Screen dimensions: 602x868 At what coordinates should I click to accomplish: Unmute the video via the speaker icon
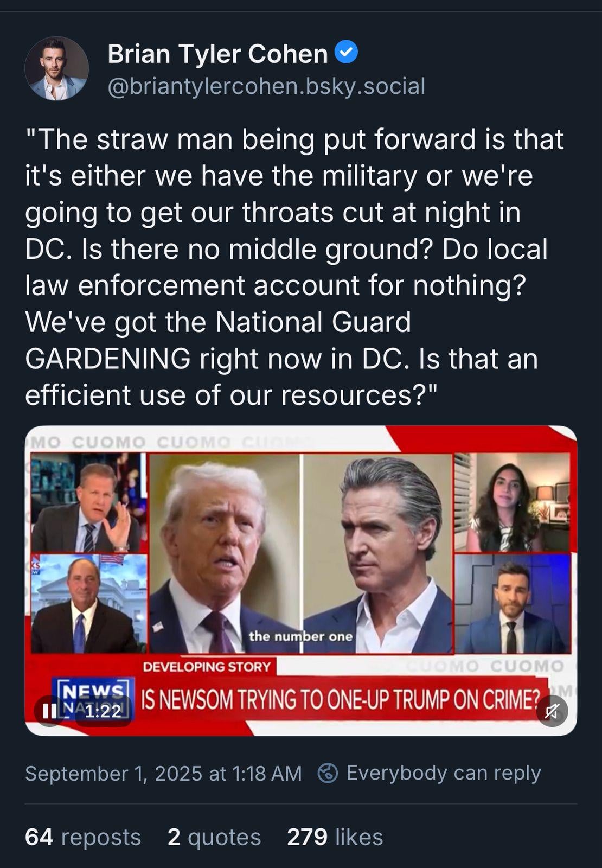pyautogui.click(x=552, y=711)
